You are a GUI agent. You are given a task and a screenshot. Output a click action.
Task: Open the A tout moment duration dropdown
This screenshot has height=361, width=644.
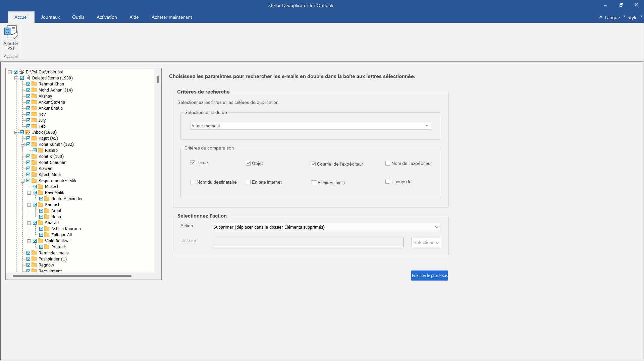tap(310, 126)
